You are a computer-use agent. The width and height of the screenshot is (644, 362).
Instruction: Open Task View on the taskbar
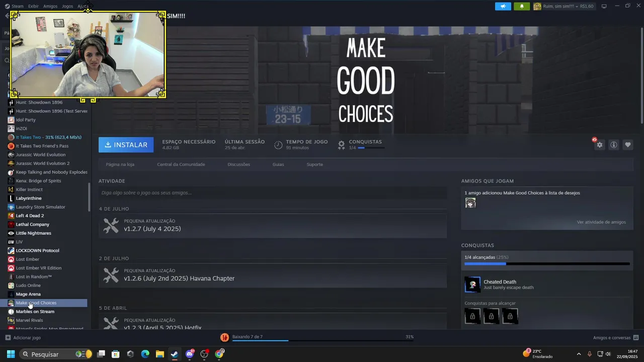[x=101, y=354]
